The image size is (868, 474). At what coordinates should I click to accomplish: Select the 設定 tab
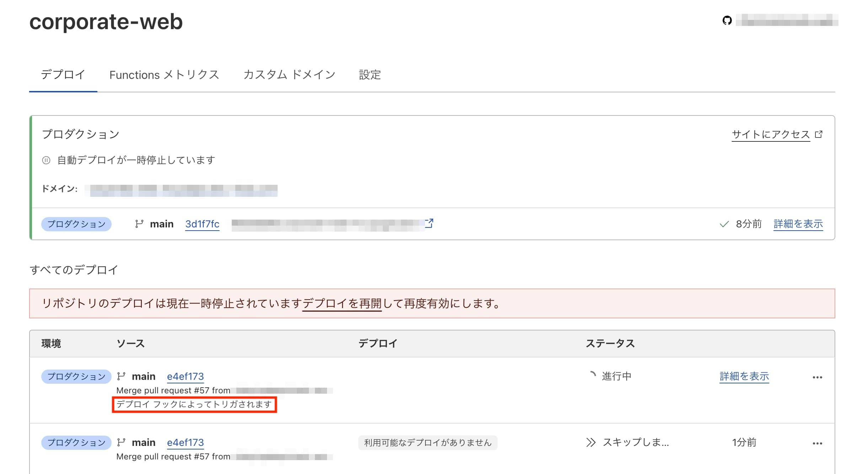click(x=370, y=75)
